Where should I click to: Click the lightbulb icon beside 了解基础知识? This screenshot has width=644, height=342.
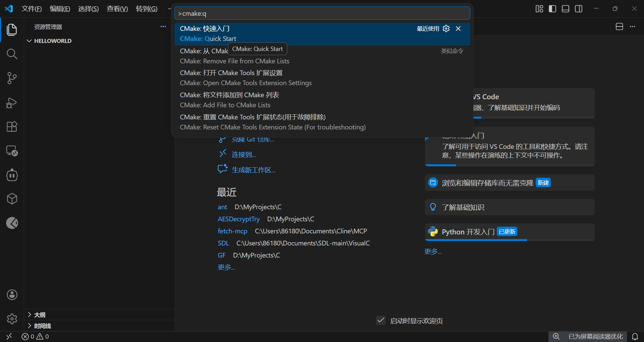[x=433, y=207]
